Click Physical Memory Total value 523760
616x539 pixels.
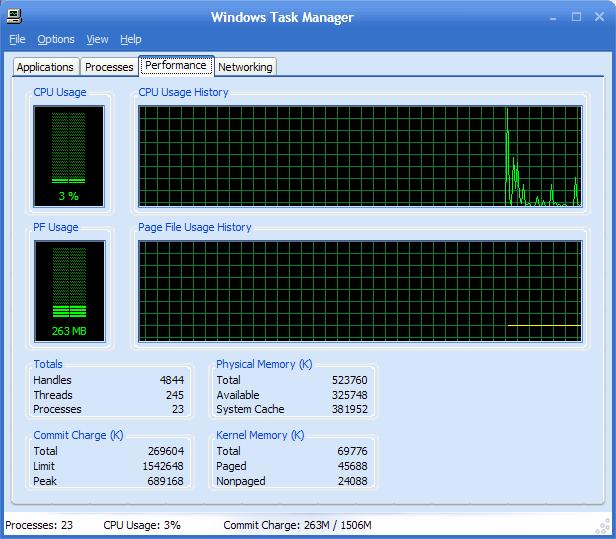(x=350, y=380)
